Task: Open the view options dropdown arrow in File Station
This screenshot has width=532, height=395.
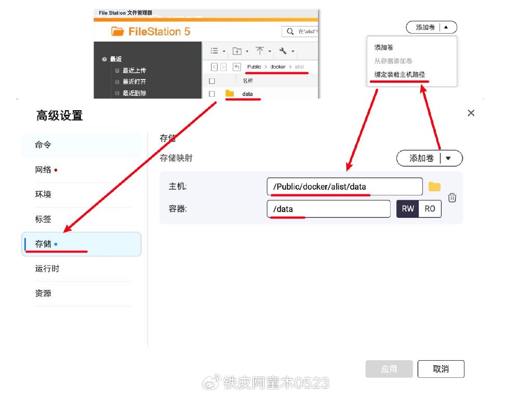Action: point(224,51)
